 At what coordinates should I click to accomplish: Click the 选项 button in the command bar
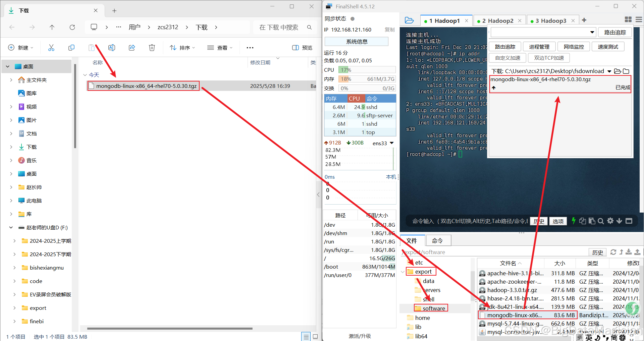coord(558,221)
